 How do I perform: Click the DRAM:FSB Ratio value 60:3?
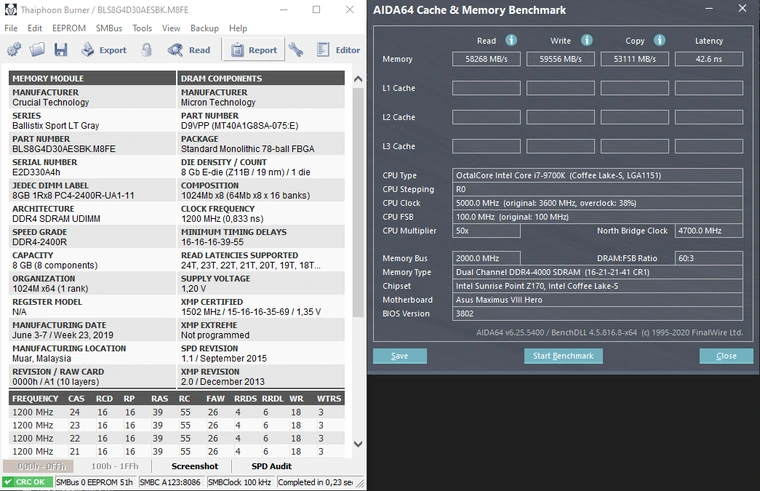click(709, 258)
